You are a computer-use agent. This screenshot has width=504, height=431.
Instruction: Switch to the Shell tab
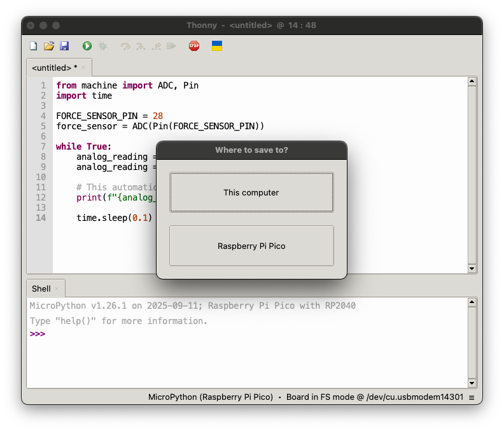[x=41, y=288]
